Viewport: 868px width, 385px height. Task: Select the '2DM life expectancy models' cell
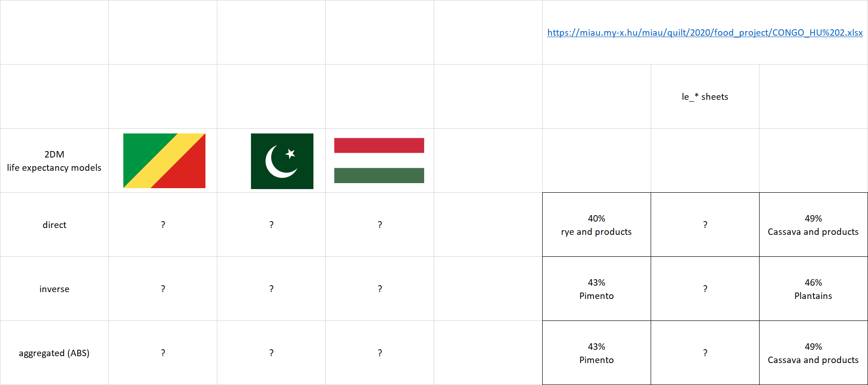point(54,161)
